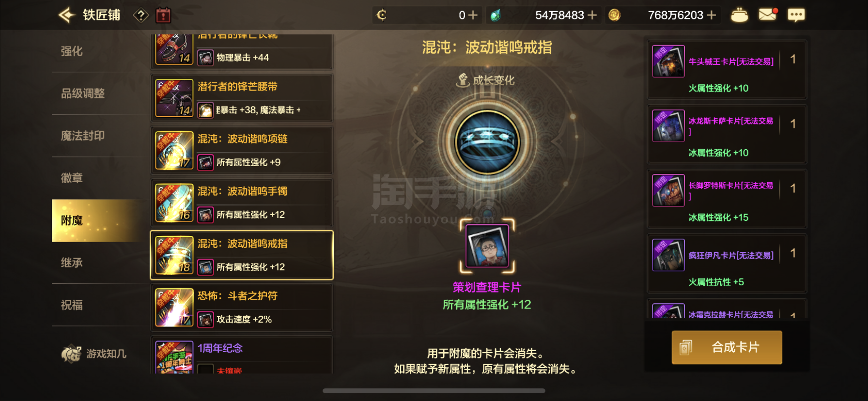Switch to the 品级调整 tab
Screen dimensions: 868x401
(x=83, y=93)
